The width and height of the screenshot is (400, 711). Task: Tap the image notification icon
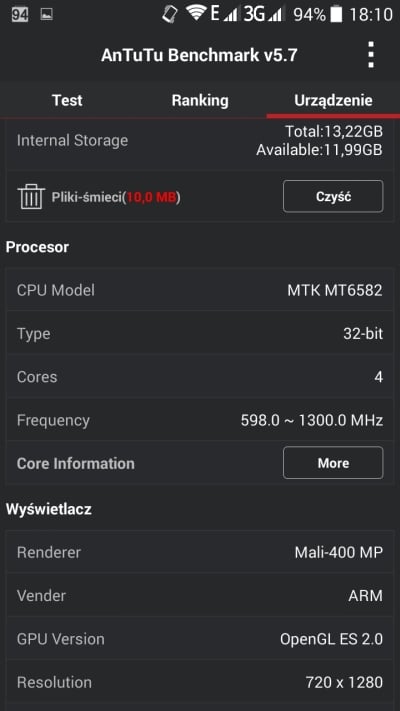(x=46, y=15)
